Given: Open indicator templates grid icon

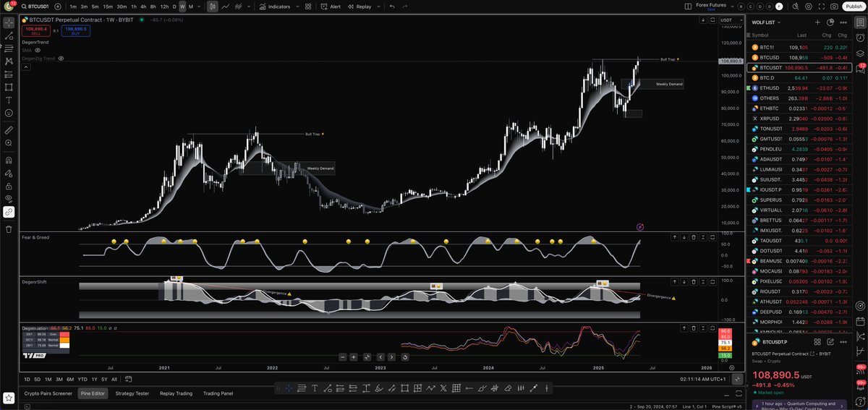Looking at the screenshot, I should 308,6.
